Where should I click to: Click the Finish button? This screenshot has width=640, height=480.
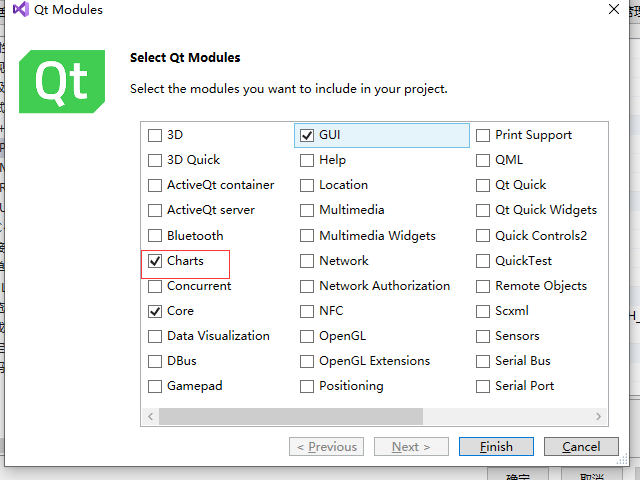pos(496,447)
